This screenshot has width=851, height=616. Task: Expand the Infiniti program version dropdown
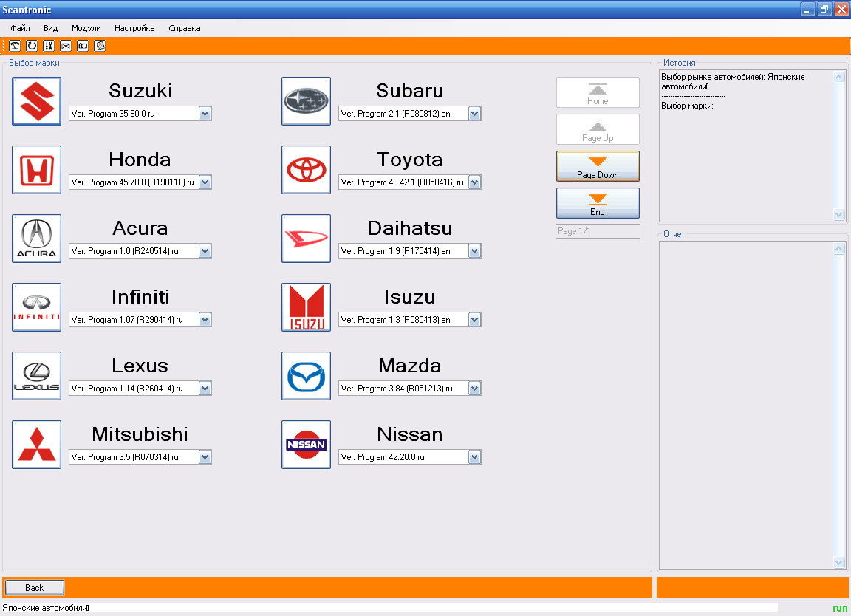205,320
